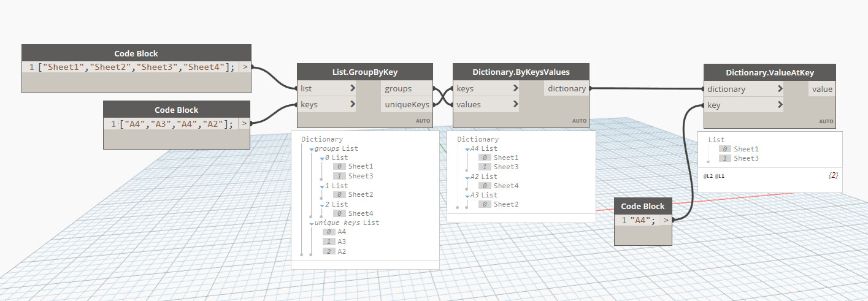Select the title of the Sheet1-Sheet4 code block

pyautogui.click(x=136, y=53)
